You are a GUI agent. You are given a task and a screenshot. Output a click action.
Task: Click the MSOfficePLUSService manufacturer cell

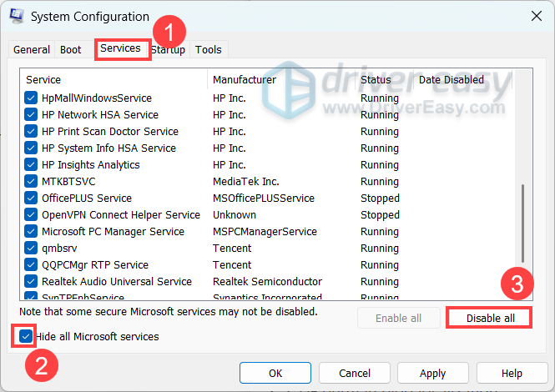pyautogui.click(x=264, y=198)
